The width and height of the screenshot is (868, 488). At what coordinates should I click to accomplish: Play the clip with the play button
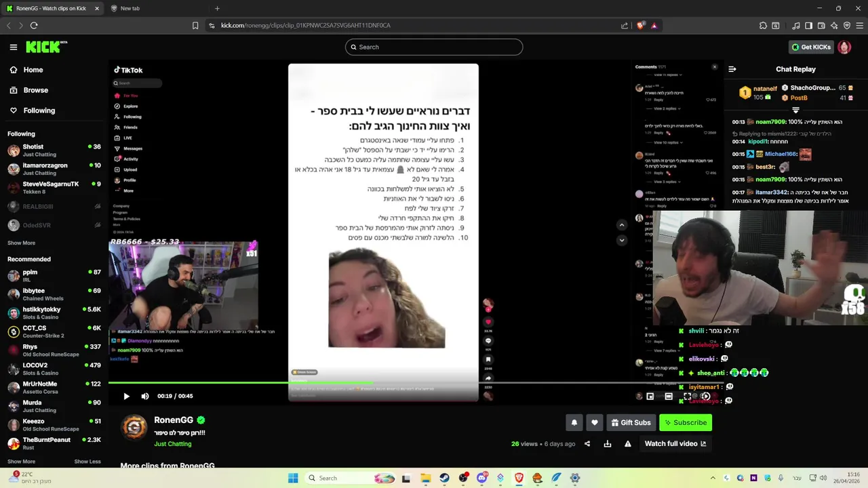click(126, 396)
